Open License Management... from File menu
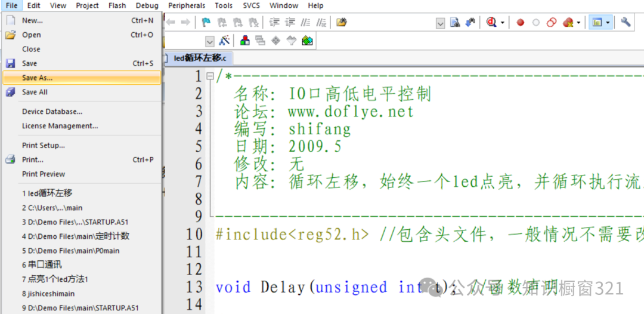The height and width of the screenshot is (314, 644). [x=82, y=126]
